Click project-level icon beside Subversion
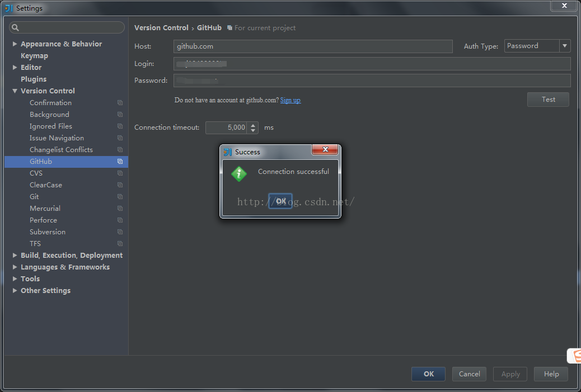Image resolution: width=581 pixels, height=392 pixels. click(x=120, y=232)
